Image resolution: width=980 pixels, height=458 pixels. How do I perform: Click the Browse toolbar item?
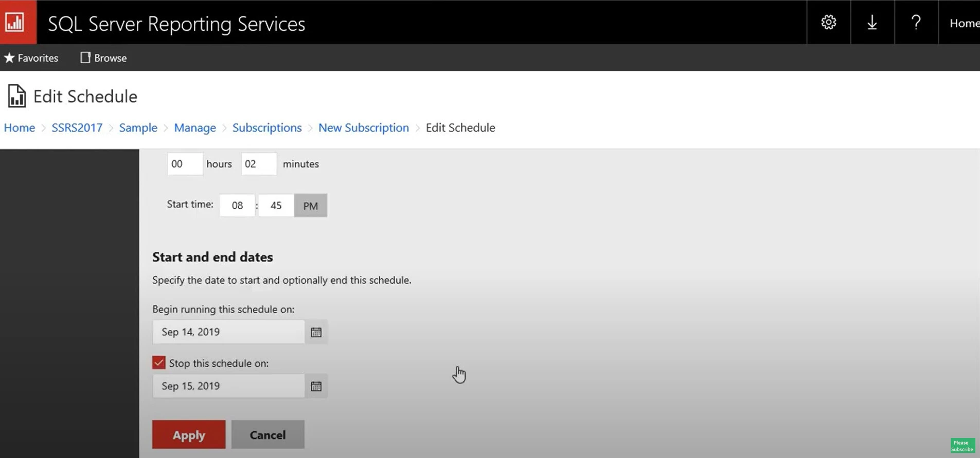click(x=103, y=58)
